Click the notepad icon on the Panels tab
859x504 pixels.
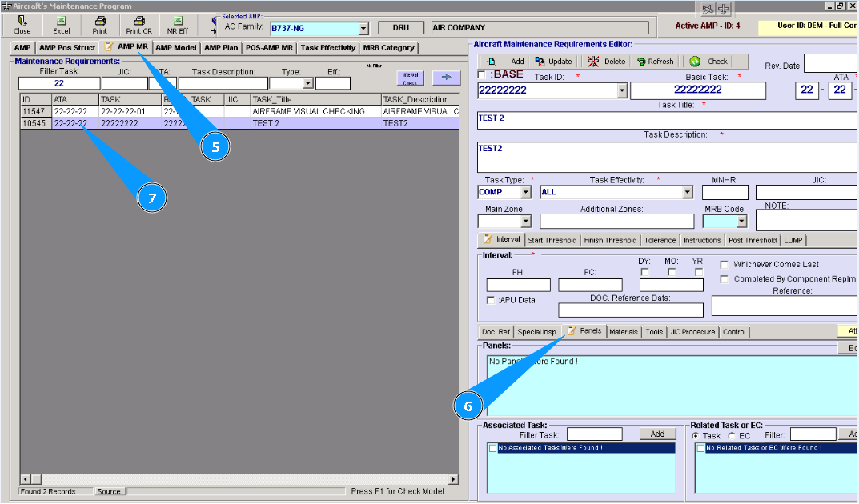click(x=572, y=330)
